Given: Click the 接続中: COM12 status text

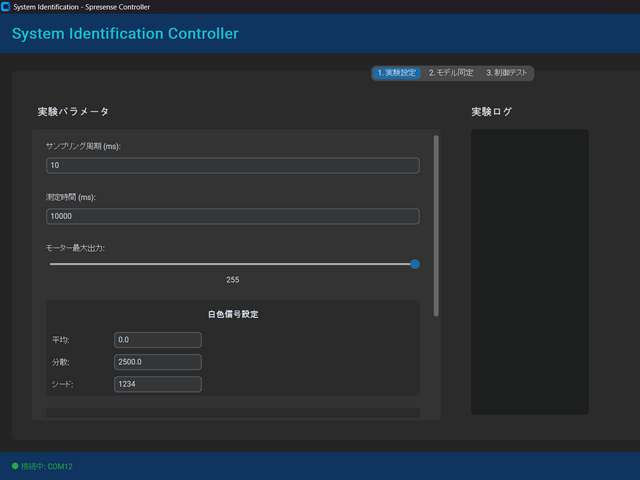Looking at the screenshot, I should pyautogui.click(x=47, y=466).
